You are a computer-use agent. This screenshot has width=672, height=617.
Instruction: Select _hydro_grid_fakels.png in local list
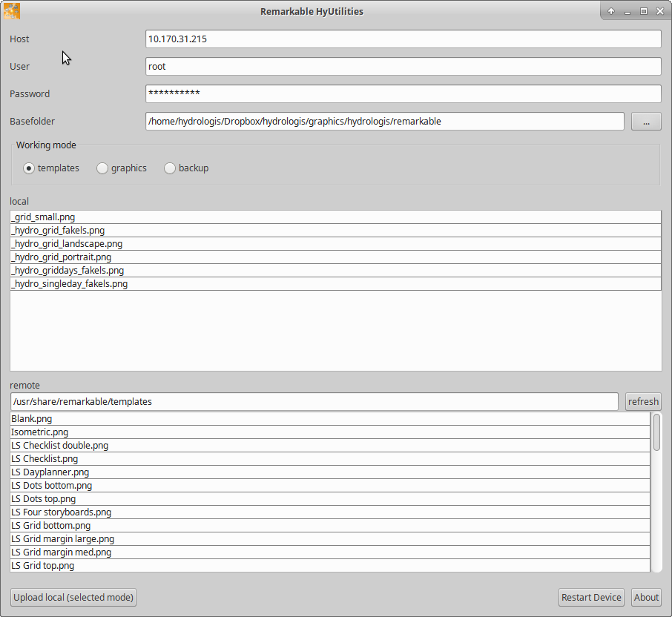click(x=335, y=231)
